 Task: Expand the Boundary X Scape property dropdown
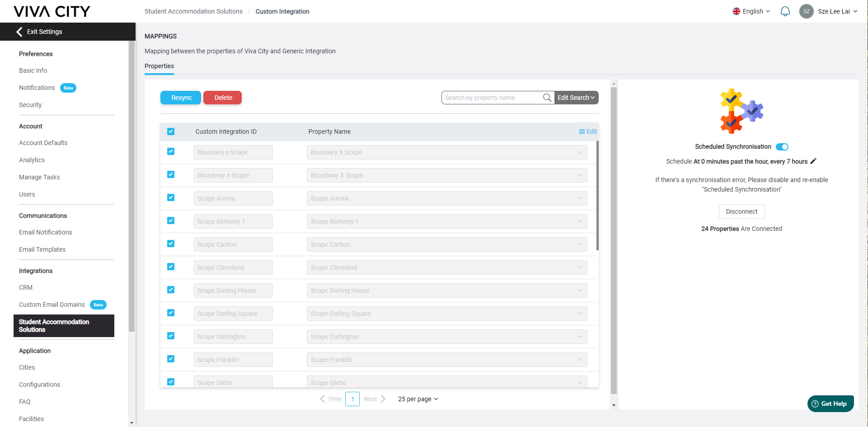[447, 152]
